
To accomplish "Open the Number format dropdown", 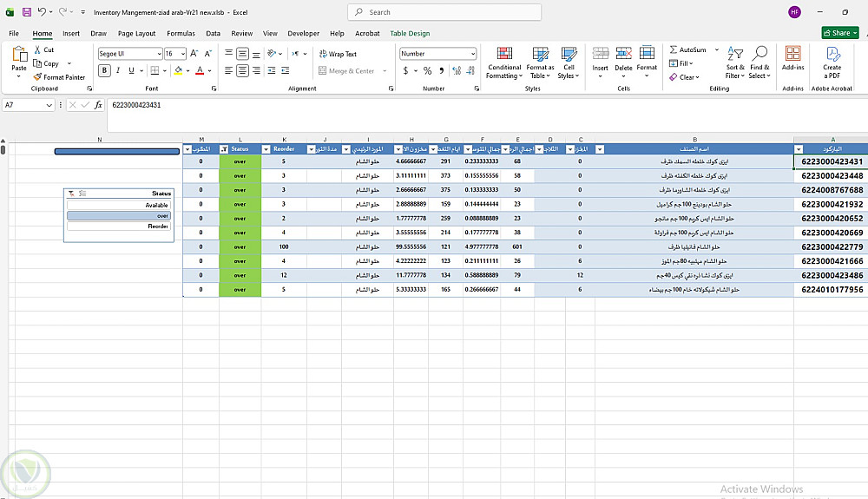I will [473, 54].
